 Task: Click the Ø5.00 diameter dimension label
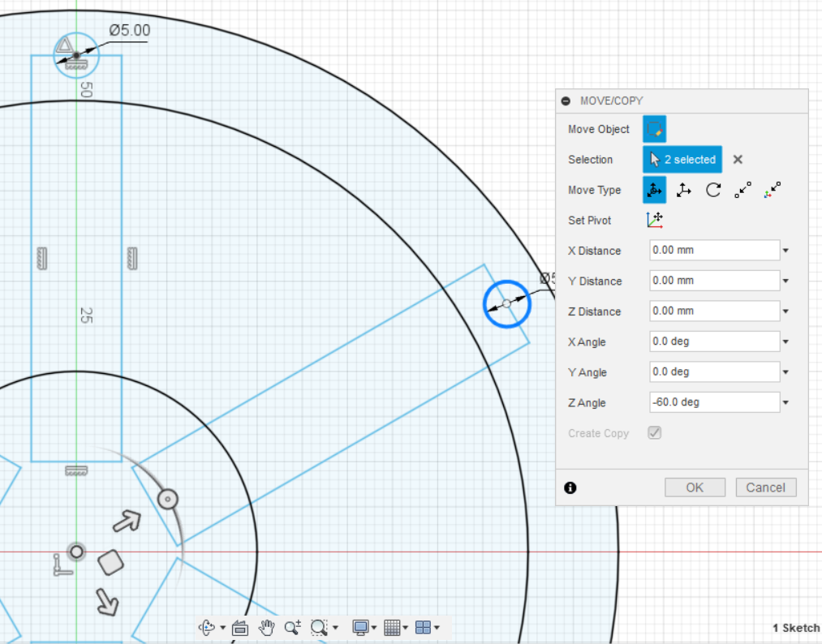point(130,30)
